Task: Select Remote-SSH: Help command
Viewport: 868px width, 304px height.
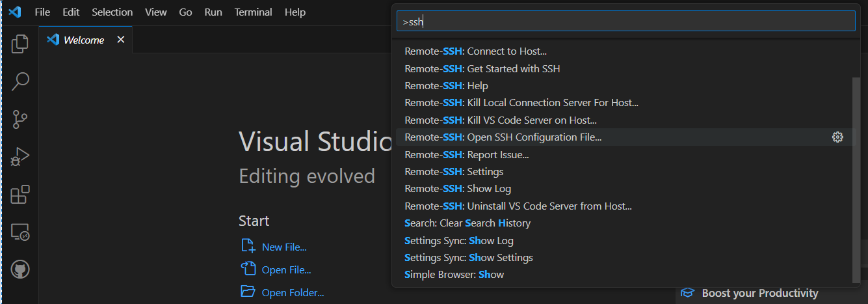Action: pos(624,86)
